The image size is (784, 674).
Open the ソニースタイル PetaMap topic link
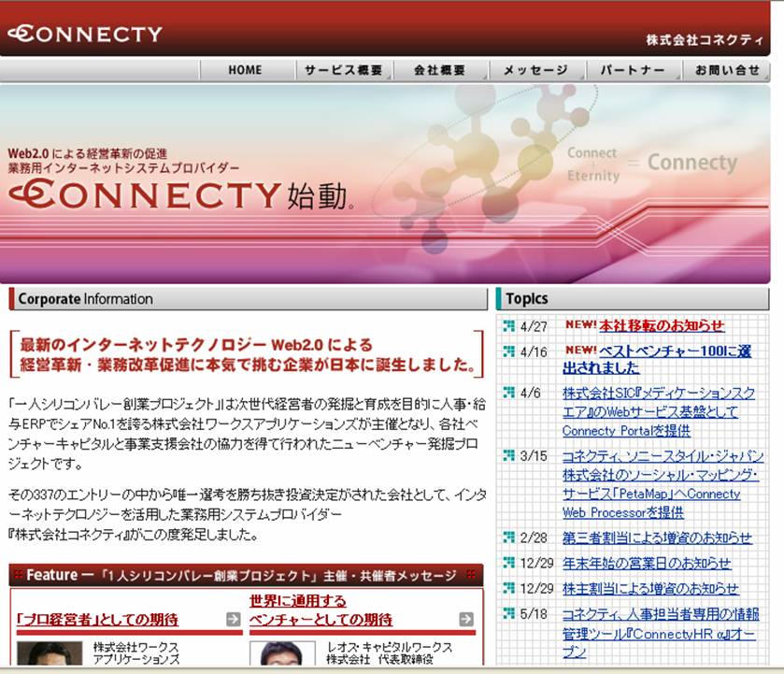pos(663,484)
